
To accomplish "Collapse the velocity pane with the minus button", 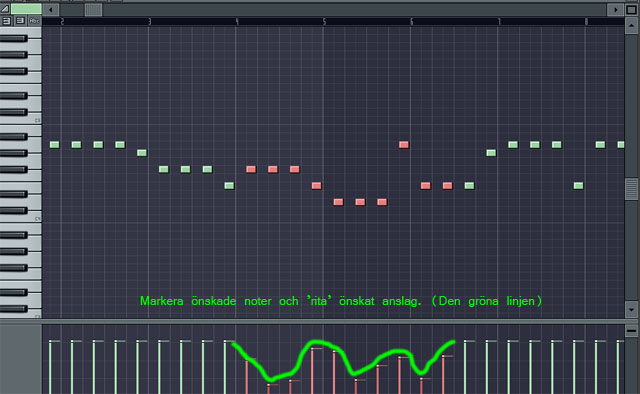I will point(631,331).
